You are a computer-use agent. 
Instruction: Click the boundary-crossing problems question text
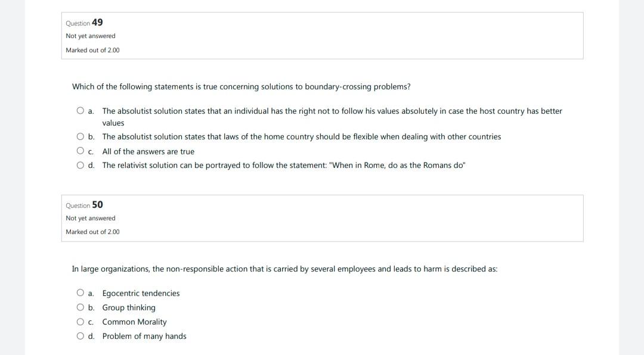pyautogui.click(x=240, y=86)
